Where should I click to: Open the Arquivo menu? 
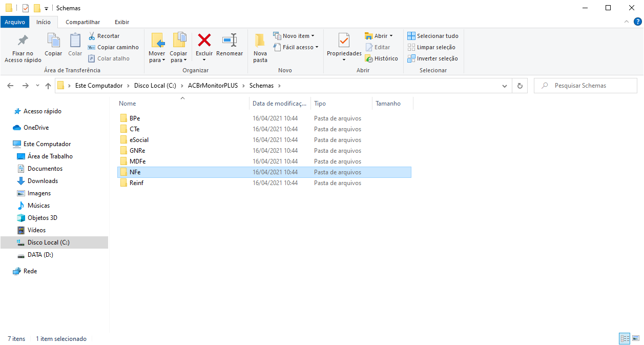pyautogui.click(x=15, y=22)
